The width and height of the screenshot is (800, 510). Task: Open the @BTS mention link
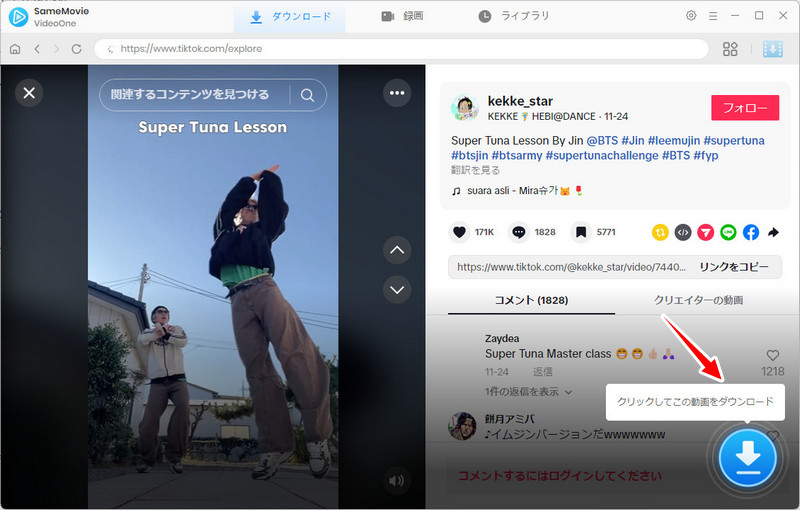click(602, 140)
